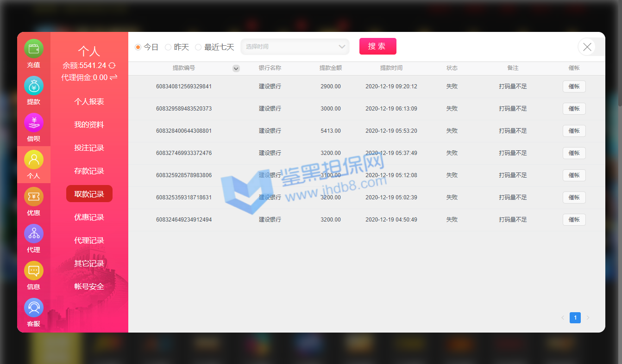
Task: Select the 昨天 radio button
Action: point(168,47)
